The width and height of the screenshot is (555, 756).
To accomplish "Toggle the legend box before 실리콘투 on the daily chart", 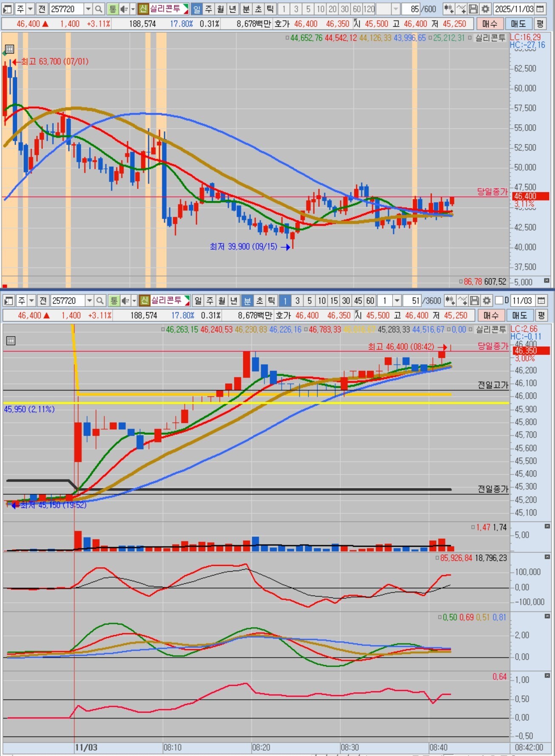I will [x=470, y=38].
